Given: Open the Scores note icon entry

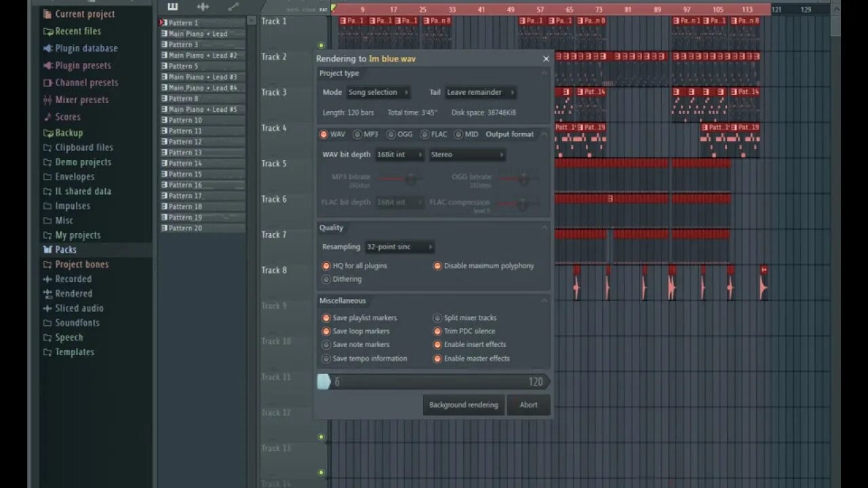Looking at the screenshot, I should (47, 117).
